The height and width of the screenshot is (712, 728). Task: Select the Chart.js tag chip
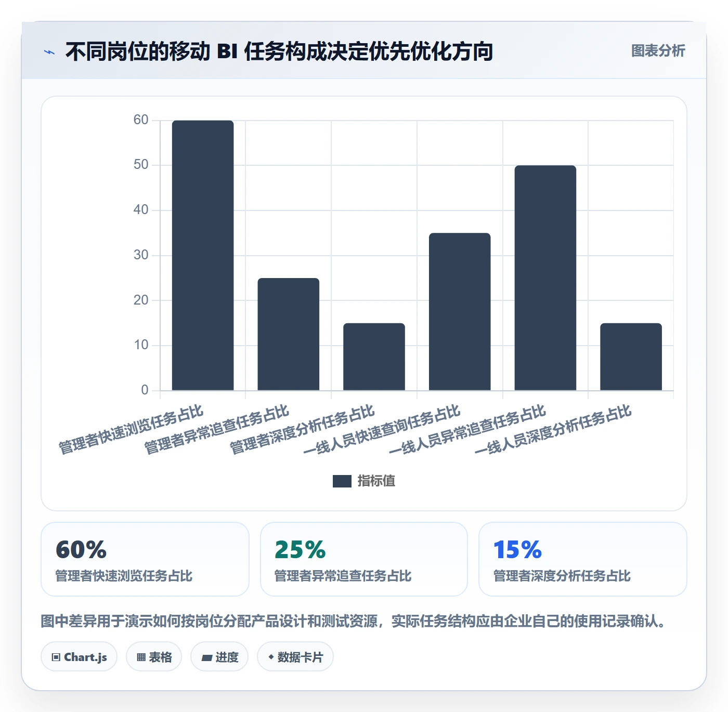(x=79, y=657)
